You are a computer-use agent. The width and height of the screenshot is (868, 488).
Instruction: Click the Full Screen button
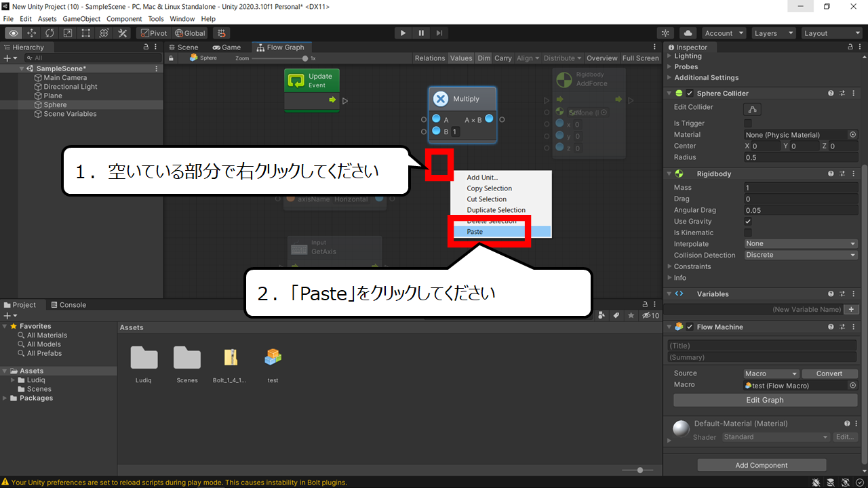coord(641,58)
